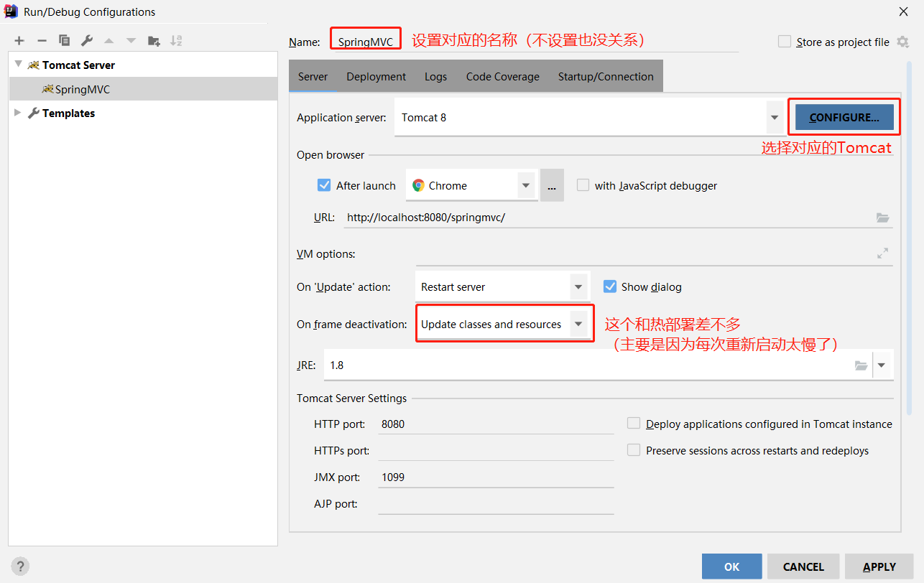
Task: Open edit defaults wrench icon
Action: (x=86, y=41)
